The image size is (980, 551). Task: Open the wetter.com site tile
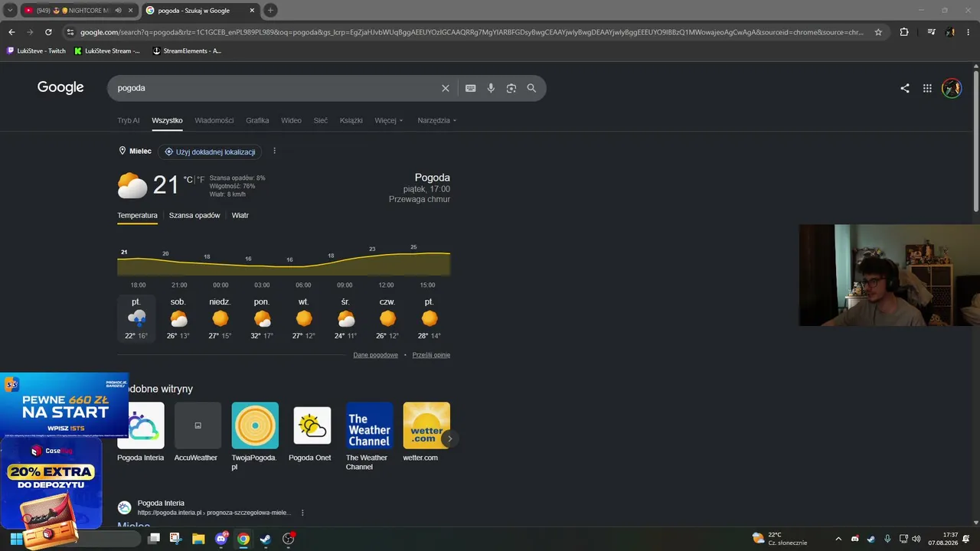coord(426,432)
